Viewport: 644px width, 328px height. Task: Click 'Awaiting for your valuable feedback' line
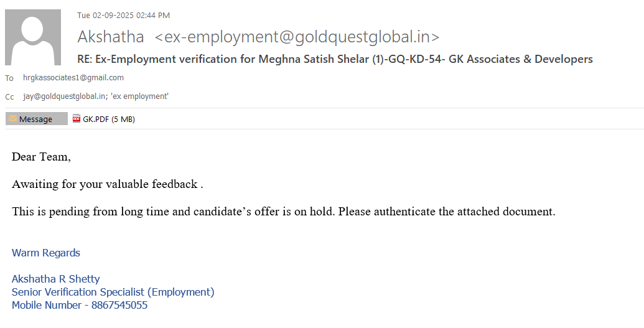pos(107,184)
